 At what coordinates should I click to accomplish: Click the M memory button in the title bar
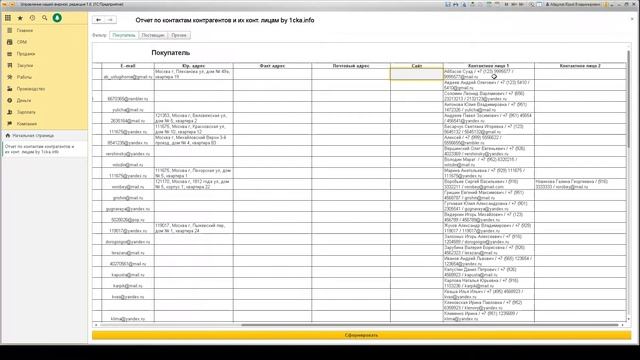tap(506, 4)
